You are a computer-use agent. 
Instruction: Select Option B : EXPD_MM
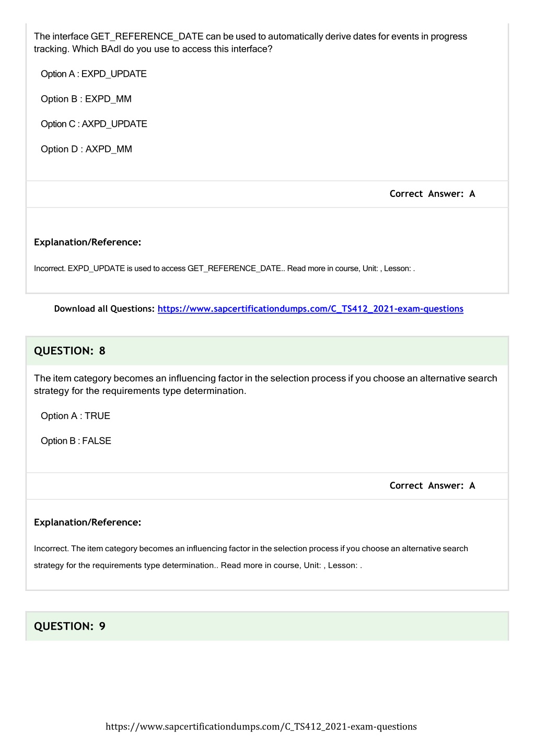pos(86,99)
